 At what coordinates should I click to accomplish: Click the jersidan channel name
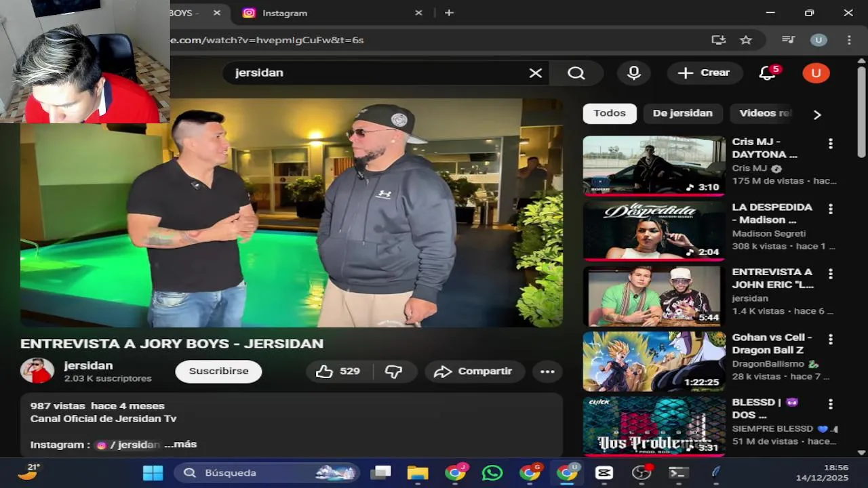[x=88, y=365]
